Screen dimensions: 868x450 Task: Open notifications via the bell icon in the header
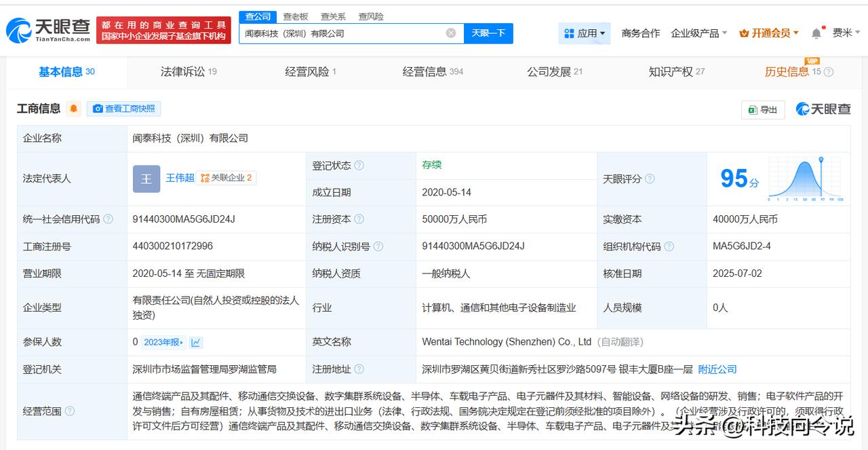[816, 33]
